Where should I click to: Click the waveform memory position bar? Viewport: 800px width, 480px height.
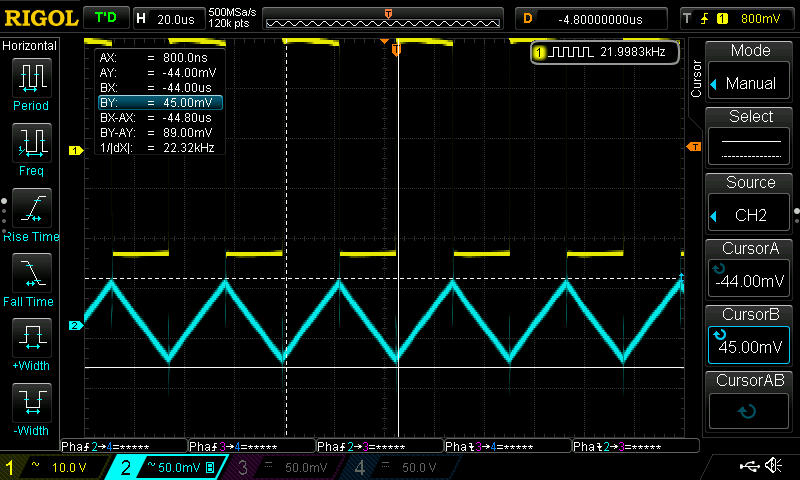tap(387, 18)
